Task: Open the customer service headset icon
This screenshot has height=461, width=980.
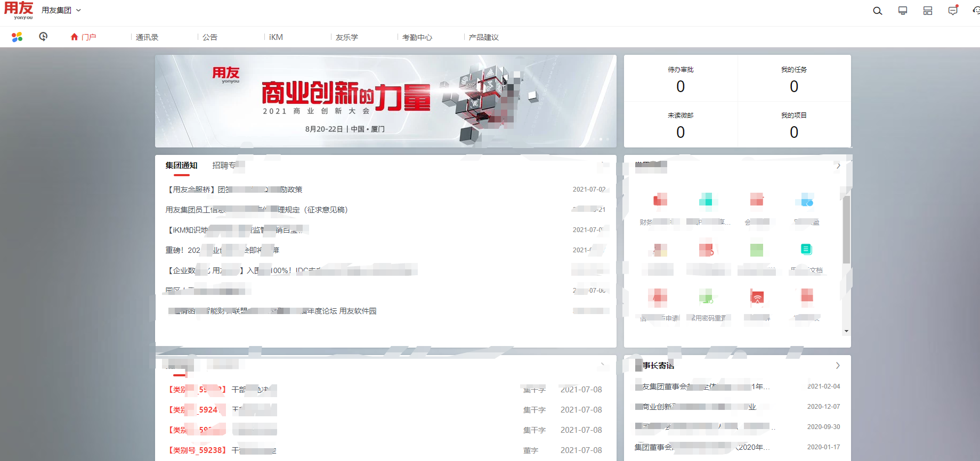Action: coord(976,10)
